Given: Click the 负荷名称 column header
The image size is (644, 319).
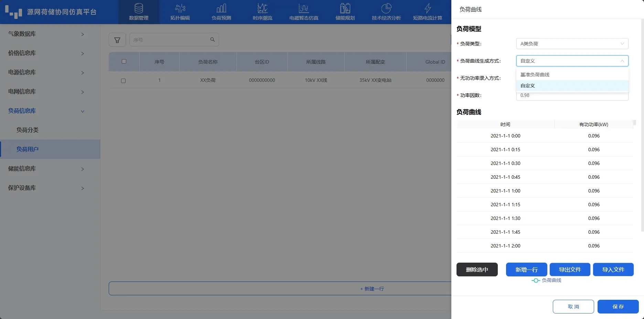Looking at the screenshot, I should coord(208,62).
